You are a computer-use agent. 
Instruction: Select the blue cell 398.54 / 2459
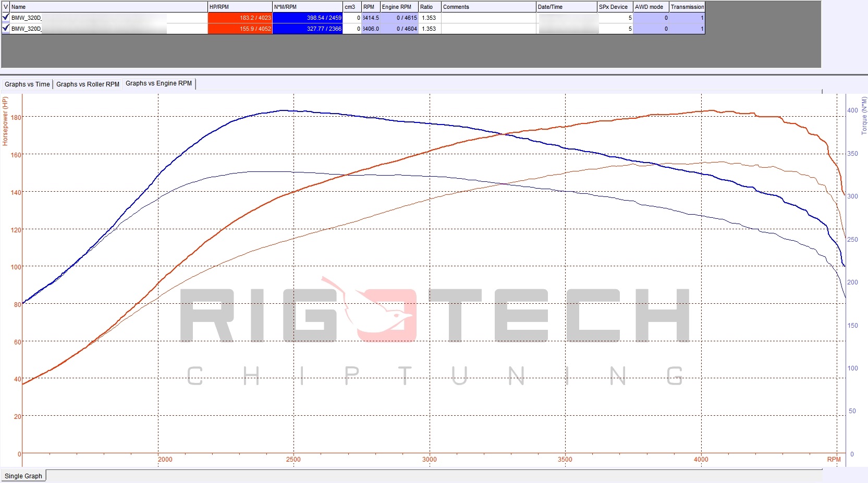click(x=308, y=18)
